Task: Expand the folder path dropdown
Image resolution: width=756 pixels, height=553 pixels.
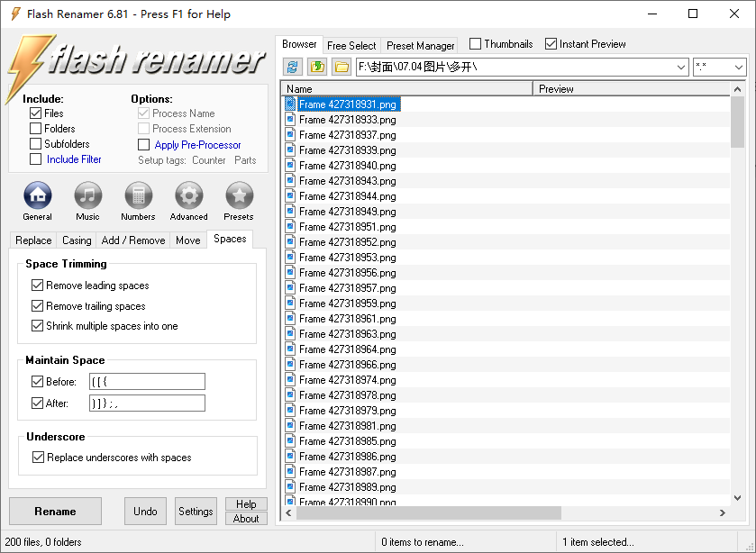Action: (x=680, y=68)
